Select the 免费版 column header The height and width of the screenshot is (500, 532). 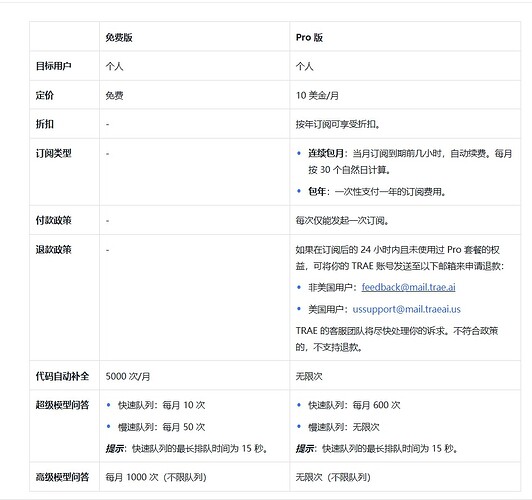(x=119, y=37)
